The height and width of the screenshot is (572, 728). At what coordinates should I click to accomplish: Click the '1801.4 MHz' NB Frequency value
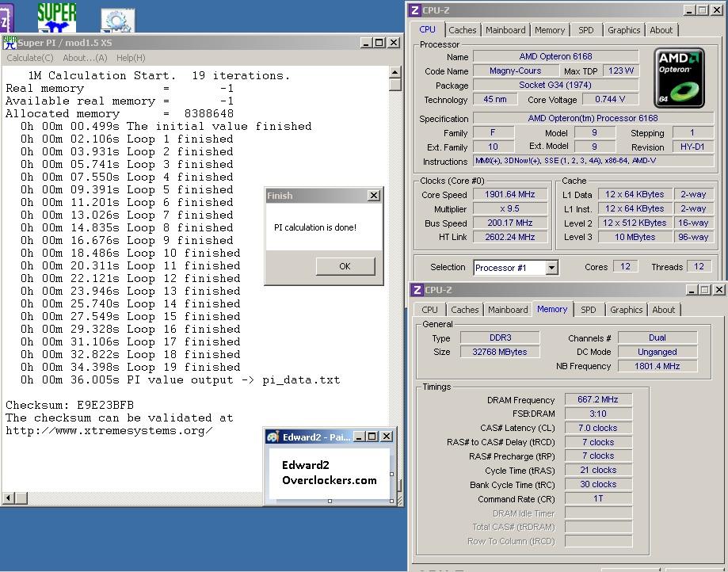[657, 366]
